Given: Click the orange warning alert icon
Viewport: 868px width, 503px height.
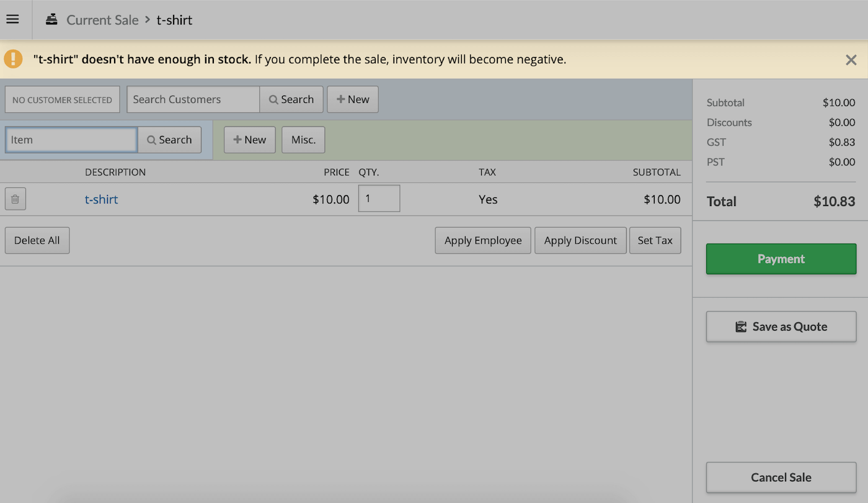Looking at the screenshot, I should click(x=13, y=60).
